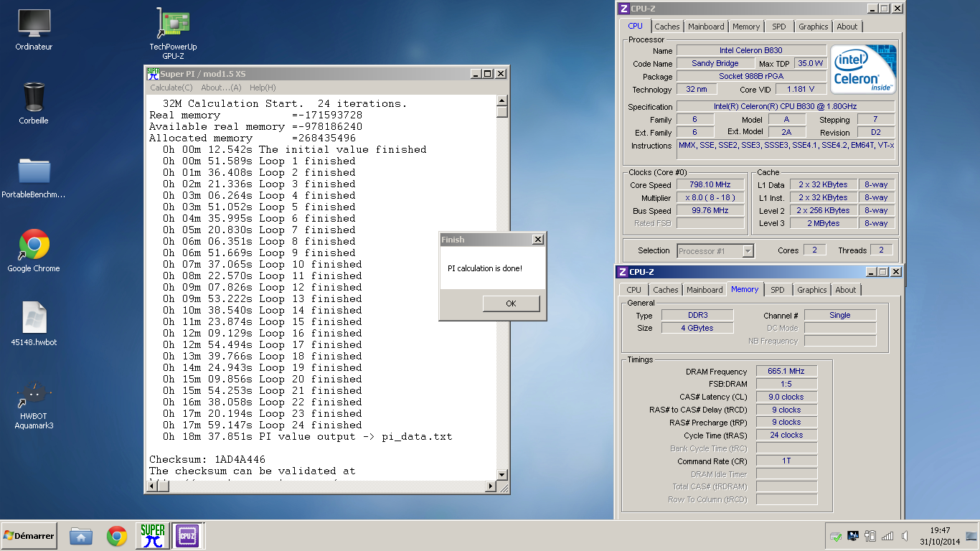Select Mainboard tab in lower CPU-Z window
This screenshot has width=980, height=551.
point(705,290)
